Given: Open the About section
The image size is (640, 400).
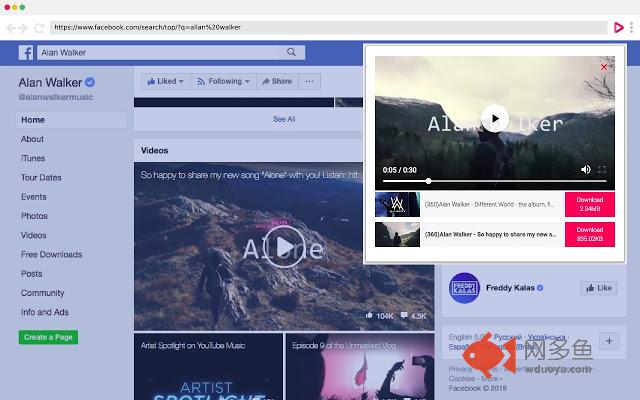Looking at the screenshot, I should [32, 139].
